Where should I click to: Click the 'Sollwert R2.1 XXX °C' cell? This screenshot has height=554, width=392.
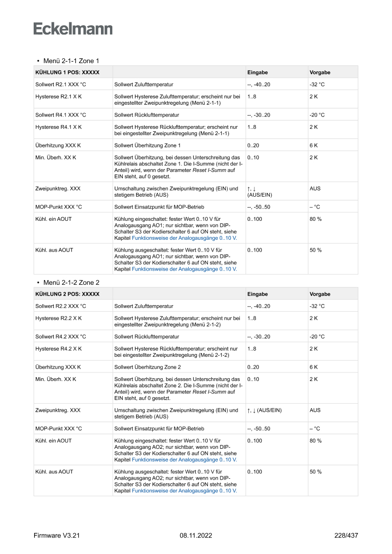(61, 84)
